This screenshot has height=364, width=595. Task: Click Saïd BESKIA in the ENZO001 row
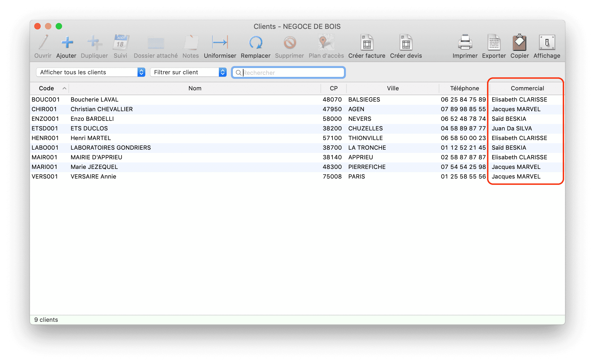(x=509, y=119)
